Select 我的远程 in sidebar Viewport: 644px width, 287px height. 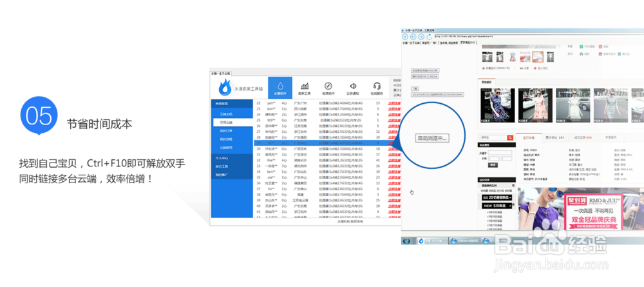click(x=226, y=139)
